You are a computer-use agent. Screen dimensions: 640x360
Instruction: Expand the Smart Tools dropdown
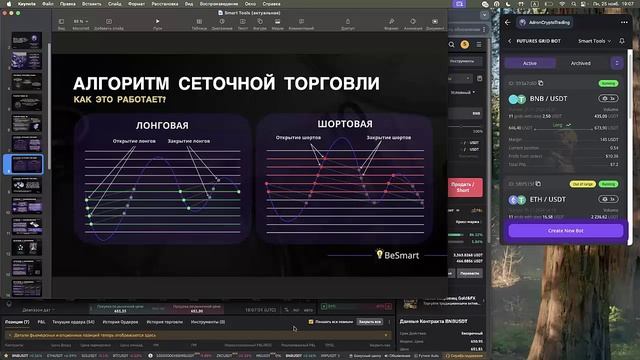point(595,41)
